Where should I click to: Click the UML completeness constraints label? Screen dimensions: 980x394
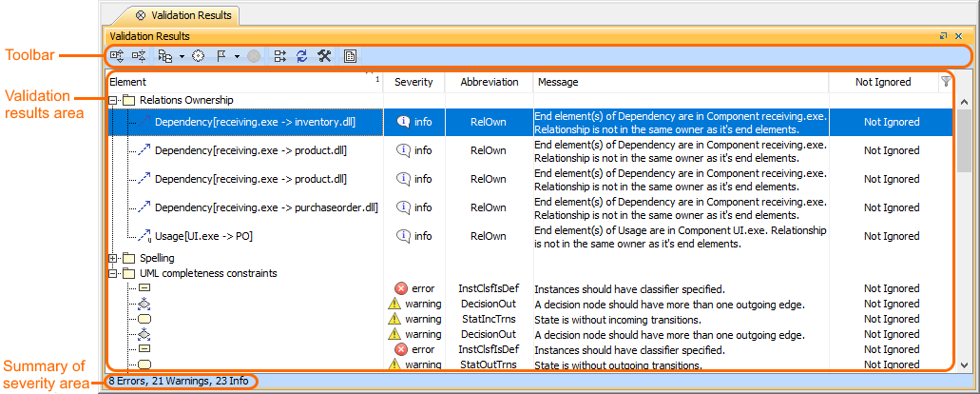[x=208, y=273]
